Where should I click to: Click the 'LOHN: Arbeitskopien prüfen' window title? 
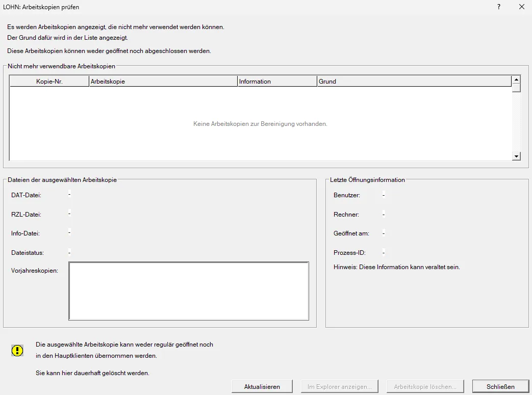point(41,7)
